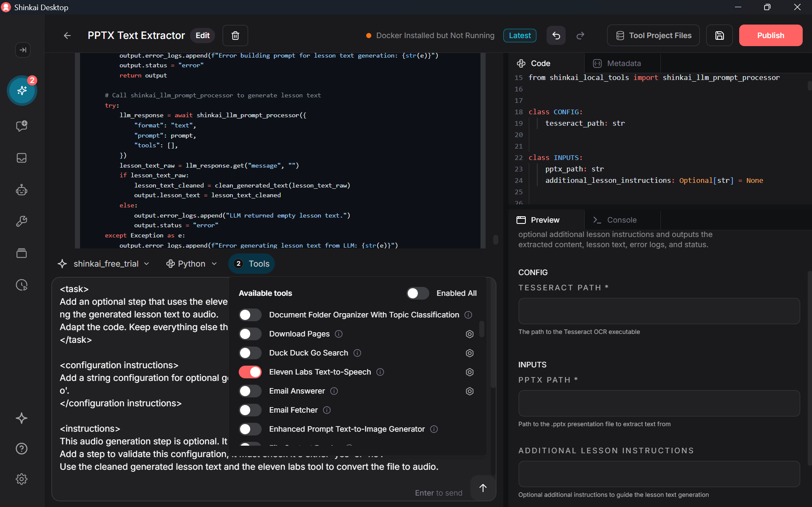812x507 pixels.
Task: Open the Python language dropdown
Action: point(192,264)
